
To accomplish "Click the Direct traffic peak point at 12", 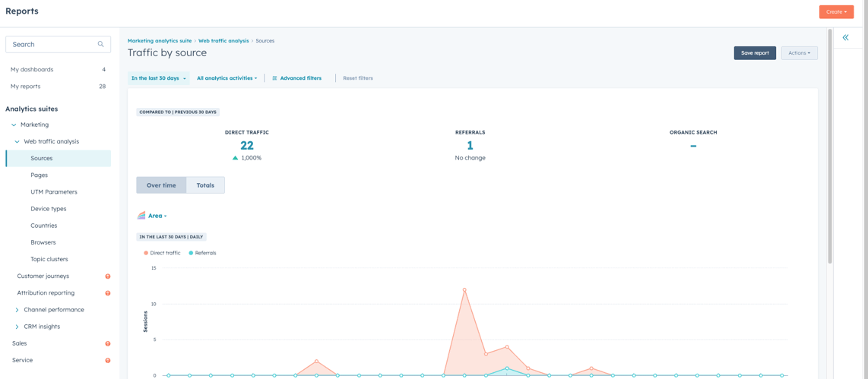I will click(x=464, y=289).
